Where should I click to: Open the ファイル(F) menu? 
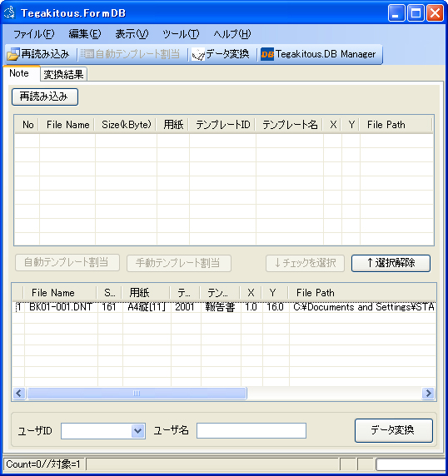[33, 33]
